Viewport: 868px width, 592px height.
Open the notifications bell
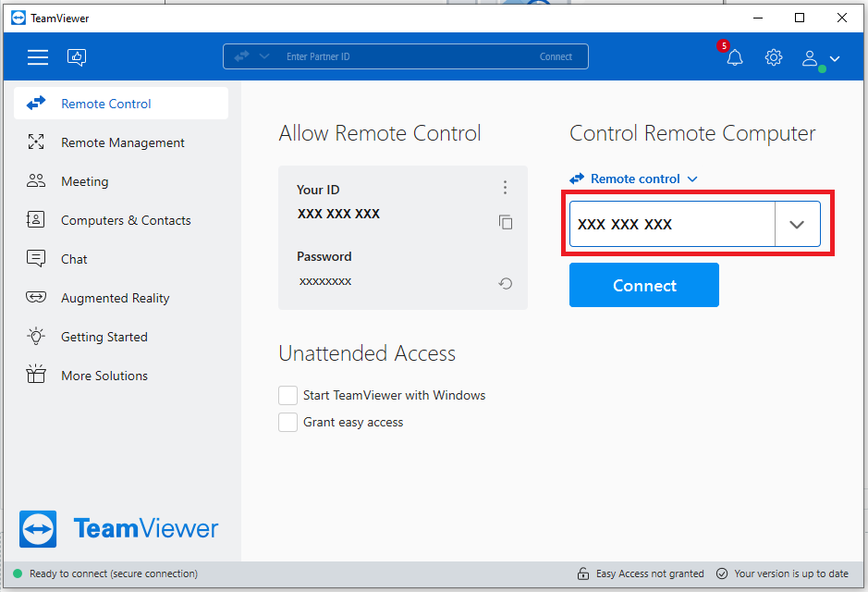[734, 57]
